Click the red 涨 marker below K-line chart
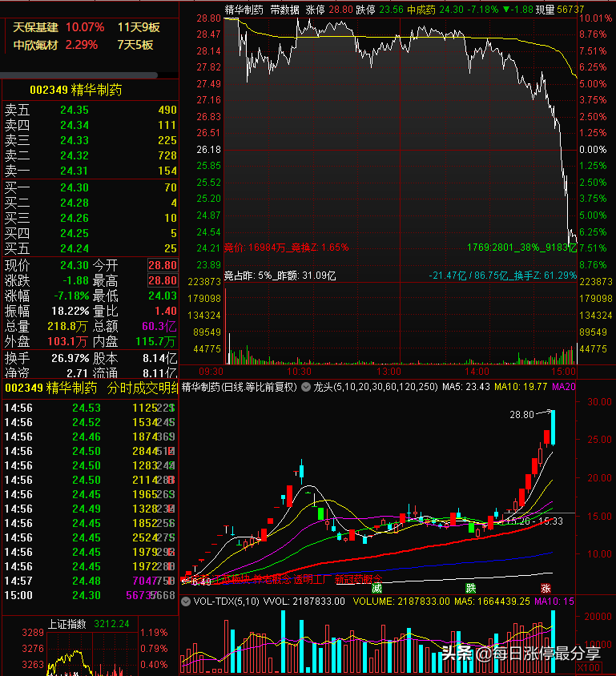Viewport: 616px width, 676px height. (546, 588)
